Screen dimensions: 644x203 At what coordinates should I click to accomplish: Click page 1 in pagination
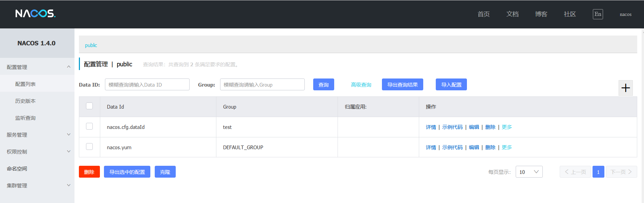(598, 172)
